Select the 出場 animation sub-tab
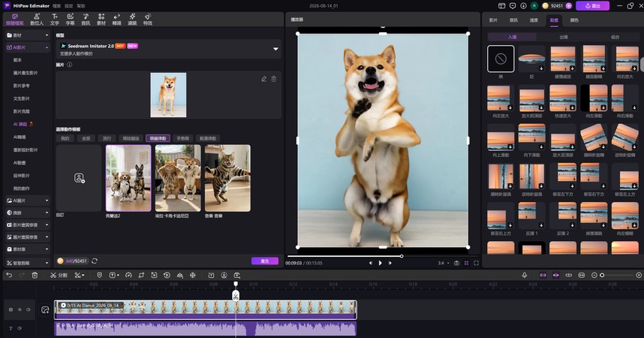The height and width of the screenshot is (338, 644). click(x=564, y=37)
